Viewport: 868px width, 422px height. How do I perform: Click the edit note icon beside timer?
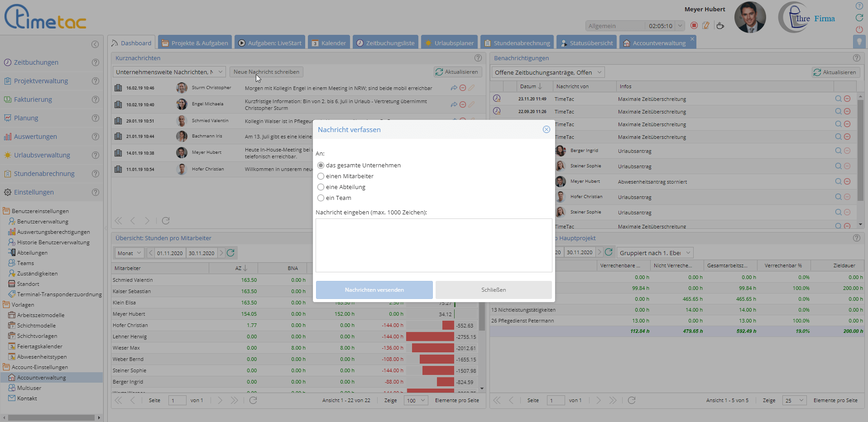coord(706,26)
